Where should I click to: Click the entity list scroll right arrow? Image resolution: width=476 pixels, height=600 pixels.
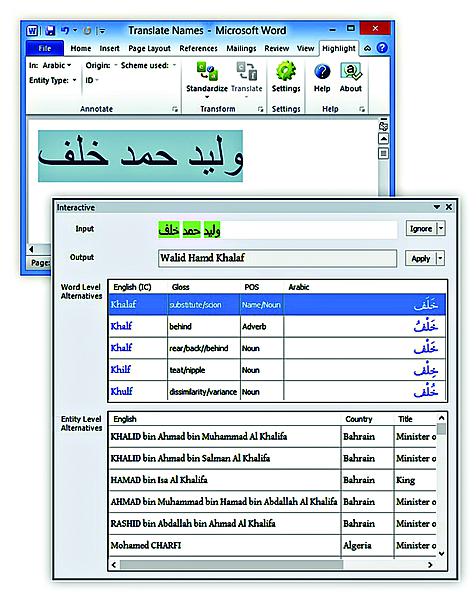[x=430, y=565]
